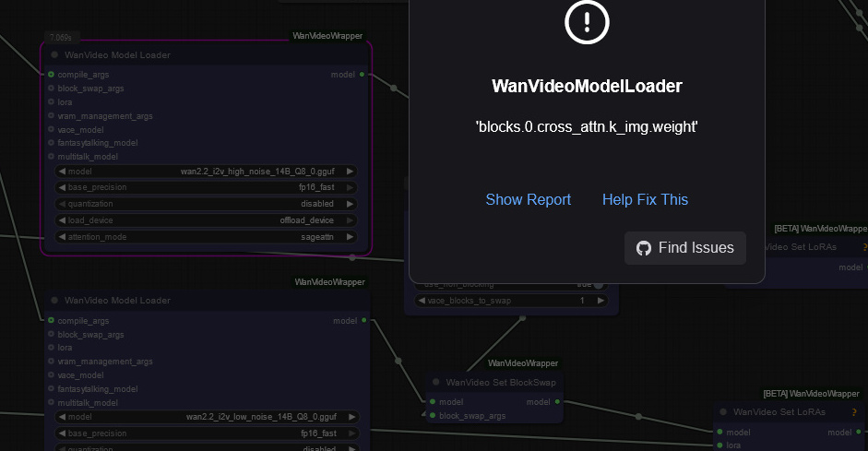This screenshot has height=451, width=868.
Task: Click lora input port on high_noise loader
Action: pyautogui.click(x=51, y=101)
